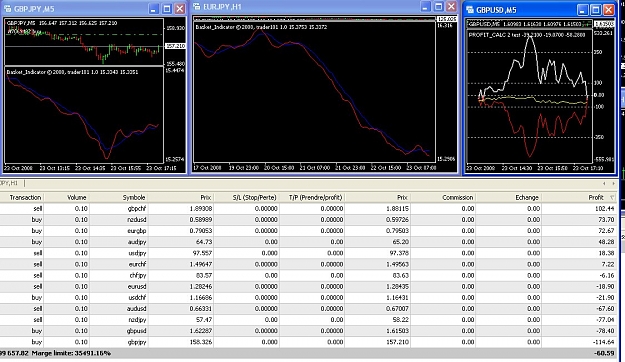Click the 97.557 open price cell
The image size is (625, 362).
(x=202, y=253)
